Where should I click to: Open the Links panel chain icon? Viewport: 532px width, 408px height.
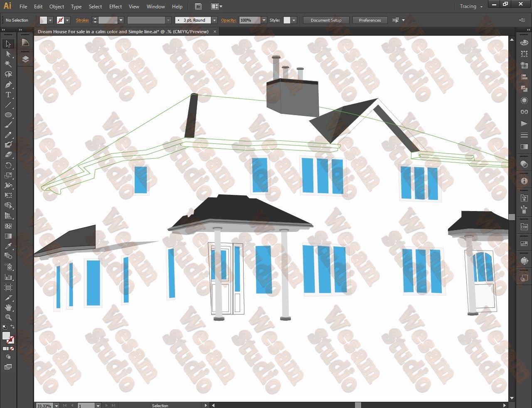click(x=524, y=112)
